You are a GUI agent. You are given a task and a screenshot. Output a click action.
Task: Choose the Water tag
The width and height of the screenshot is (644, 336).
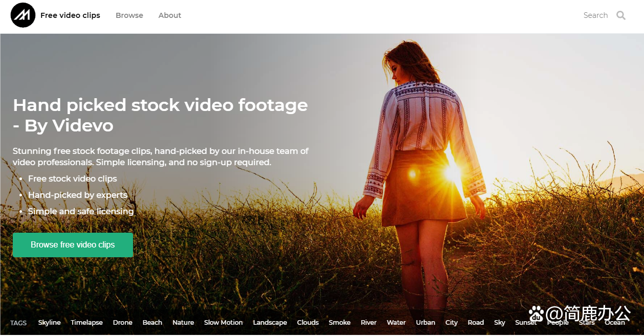point(396,323)
